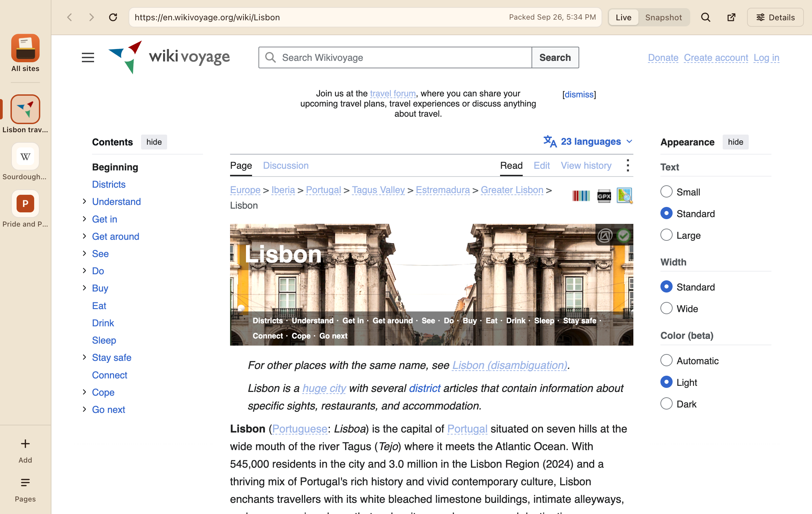Click the Add plus icon
812x514 pixels.
[25, 444]
